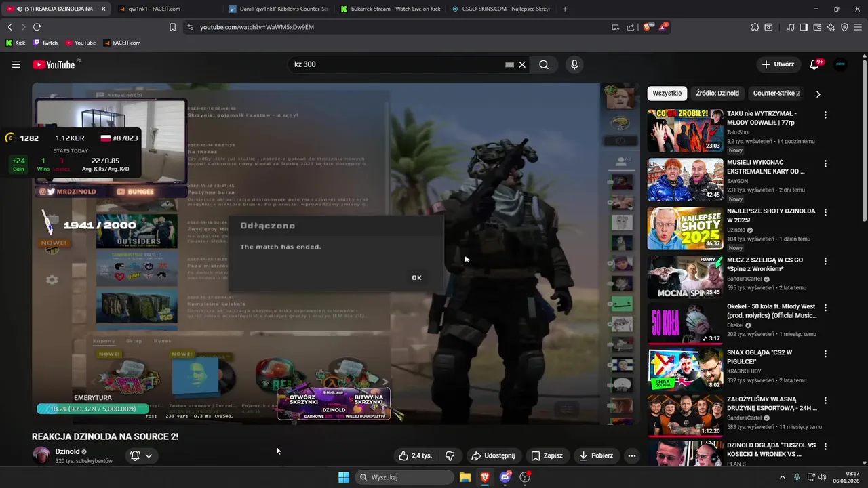The height and width of the screenshot is (488, 868).
Task: Open options for MECZ Z SZELIGĄ video
Action: coord(825,261)
